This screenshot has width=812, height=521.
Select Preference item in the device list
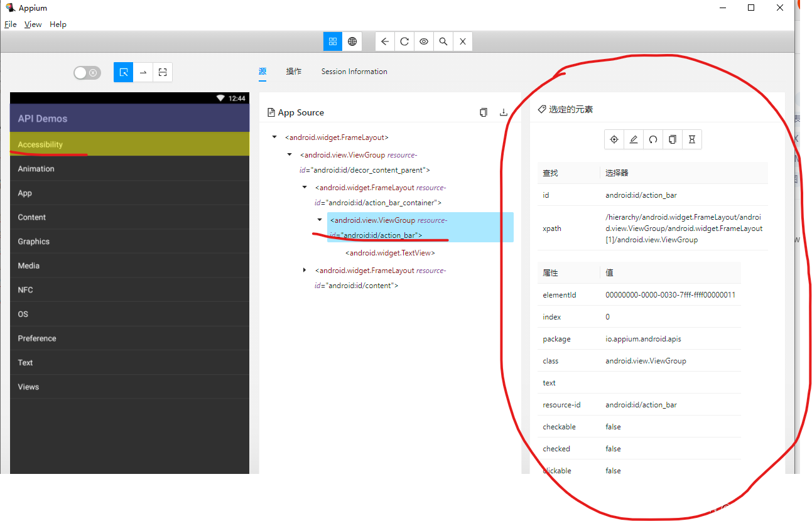coord(129,338)
